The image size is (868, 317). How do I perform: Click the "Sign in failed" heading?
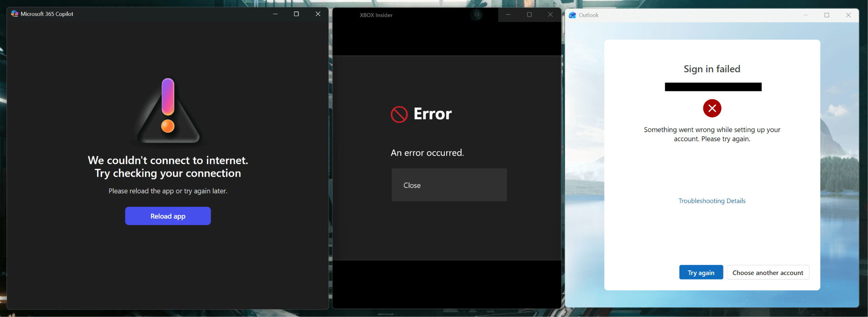(x=712, y=69)
